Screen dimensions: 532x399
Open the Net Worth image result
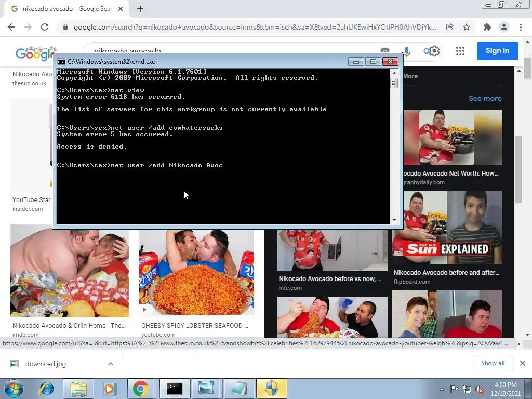pyautogui.click(x=453, y=137)
